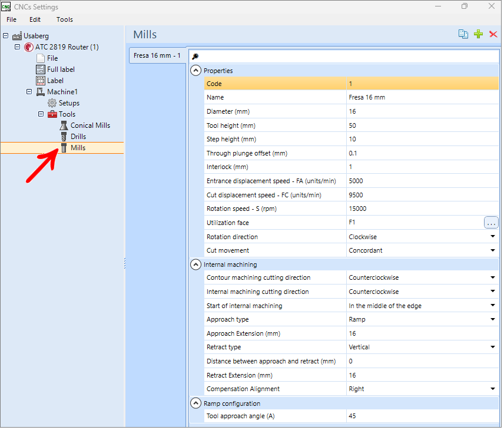504x430 pixels.
Task: Select Full label tree item
Action: click(61, 70)
